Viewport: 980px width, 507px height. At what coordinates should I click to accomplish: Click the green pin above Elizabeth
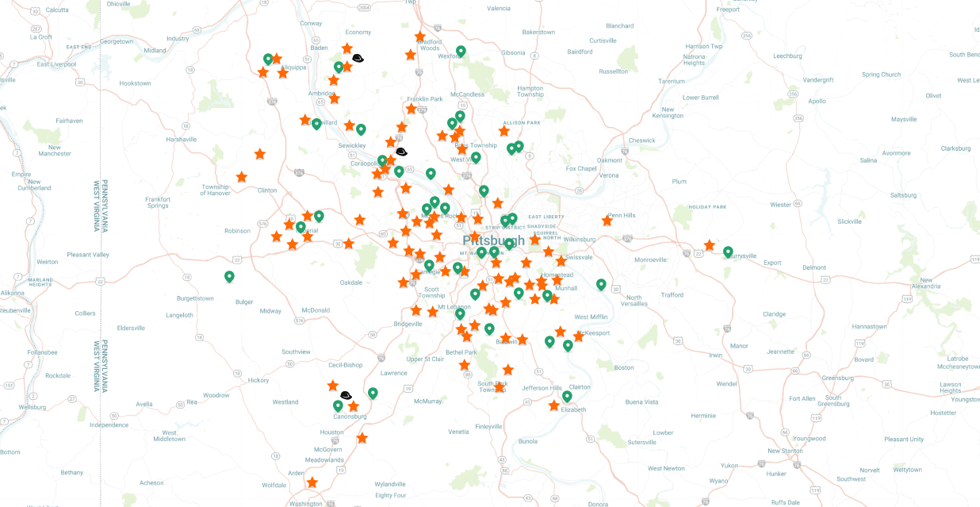click(567, 396)
